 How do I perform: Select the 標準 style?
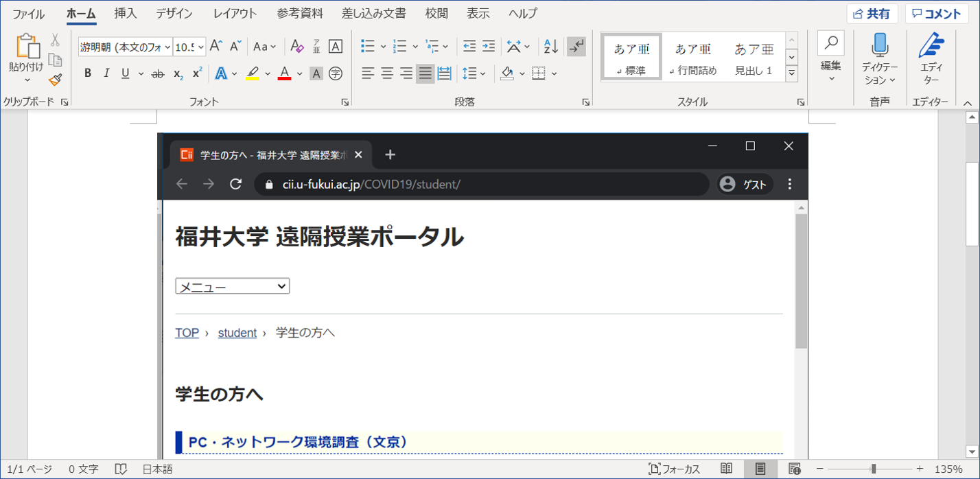tap(631, 58)
